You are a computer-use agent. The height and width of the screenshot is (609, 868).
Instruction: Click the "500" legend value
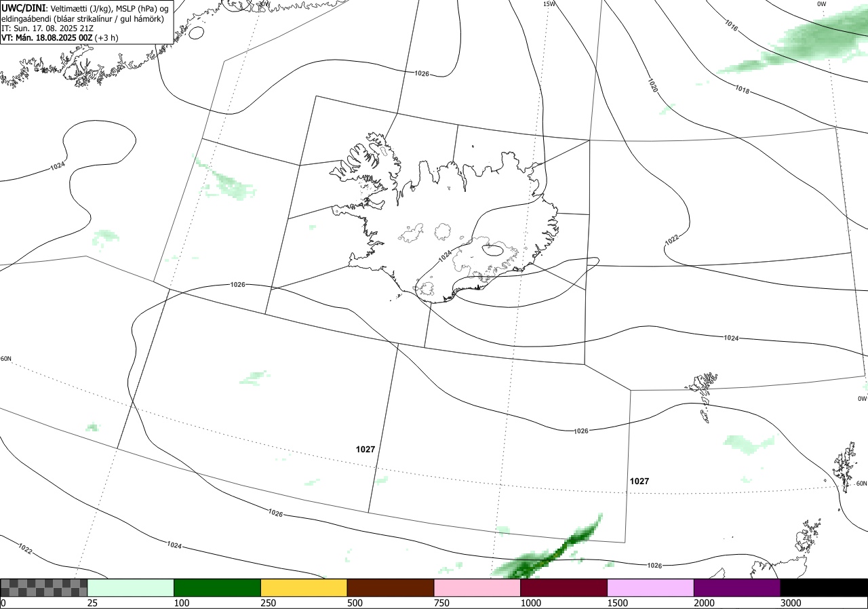coord(355,603)
